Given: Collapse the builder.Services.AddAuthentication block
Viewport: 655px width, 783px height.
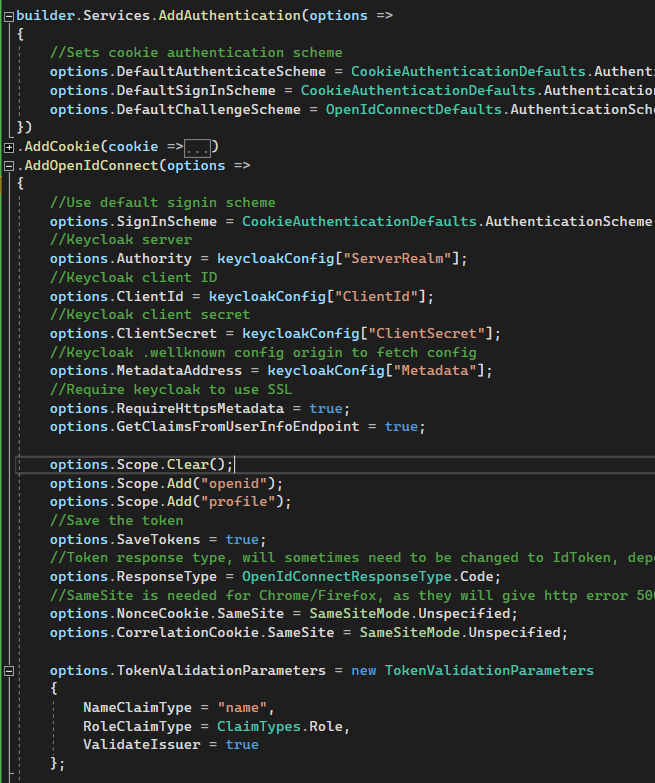Looking at the screenshot, I should [x=9, y=16].
